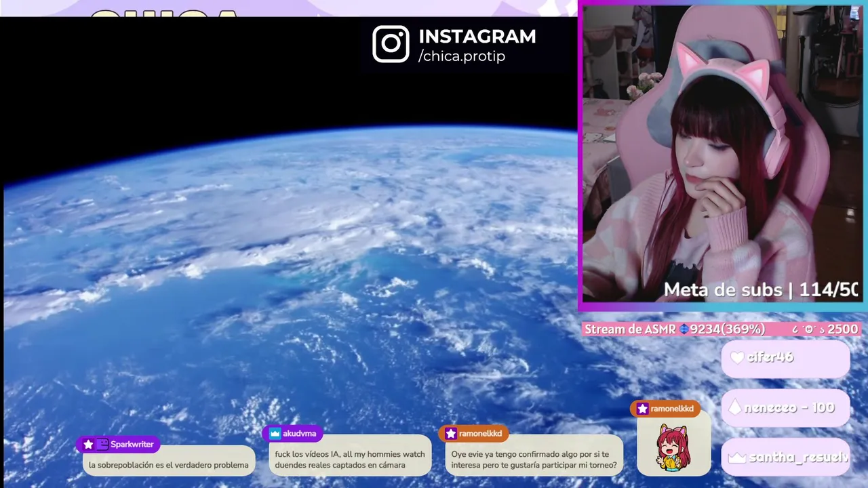
Task: Click the Instagram logo icon
Action: [391, 44]
